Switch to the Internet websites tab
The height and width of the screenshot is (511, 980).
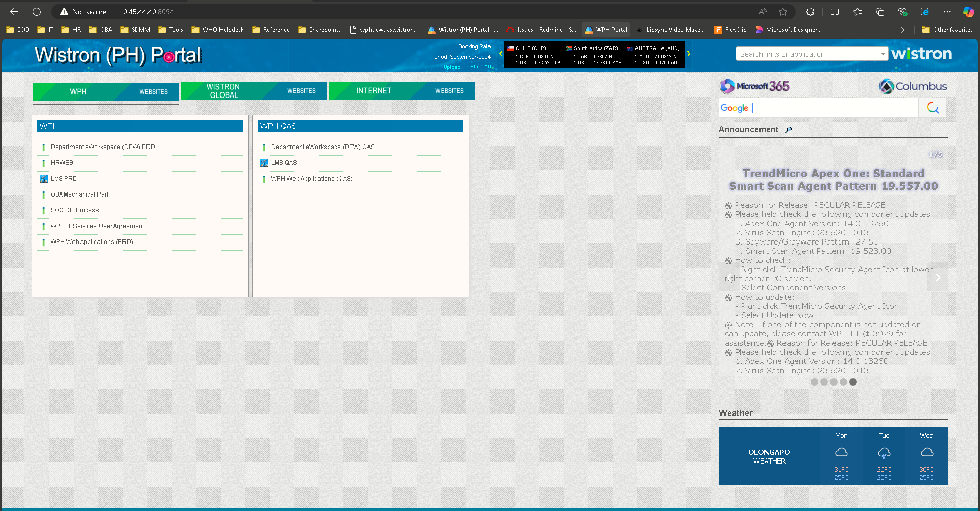tap(402, 91)
